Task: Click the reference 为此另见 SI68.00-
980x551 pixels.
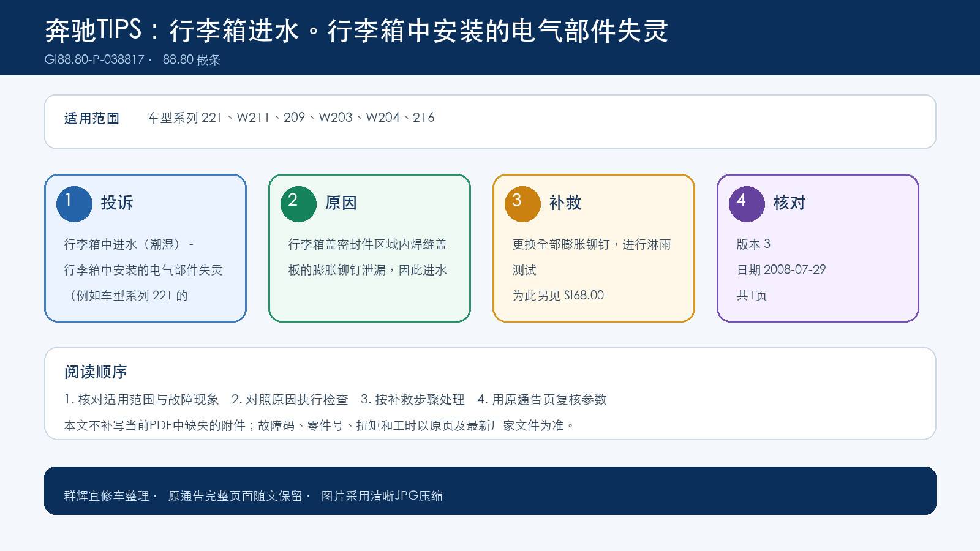Action: pyautogui.click(x=560, y=296)
